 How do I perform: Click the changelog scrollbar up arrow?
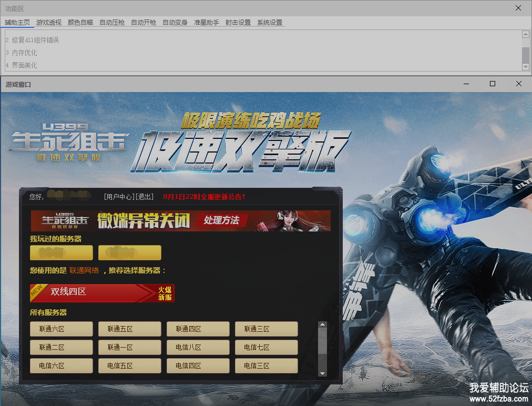pyautogui.click(x=526, y=34)
